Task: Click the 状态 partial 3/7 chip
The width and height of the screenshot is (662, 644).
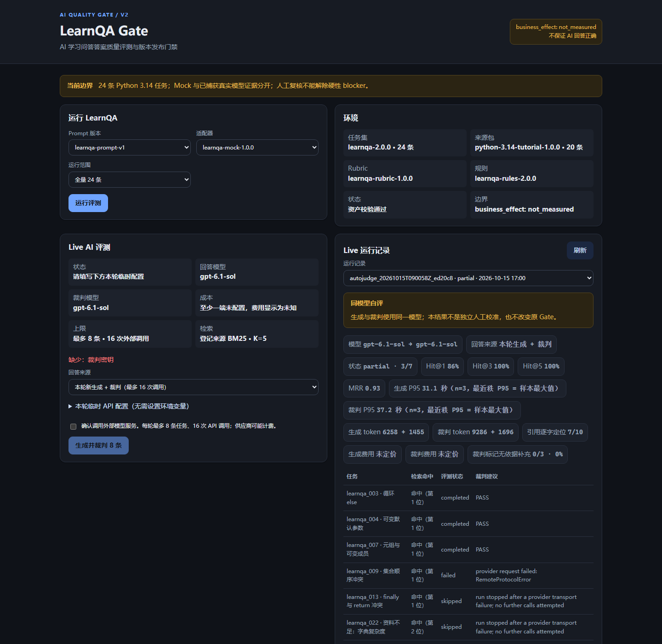Action: 380,367
